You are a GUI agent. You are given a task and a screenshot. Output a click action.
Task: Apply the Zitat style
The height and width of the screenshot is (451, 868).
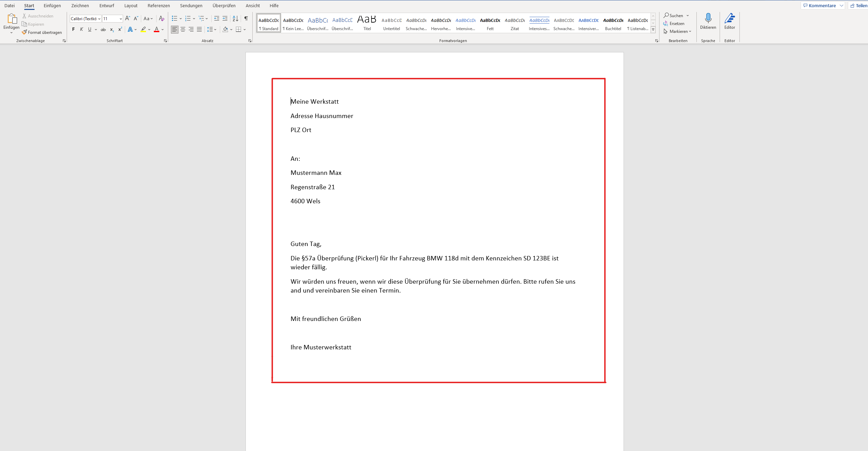(515, 23)
